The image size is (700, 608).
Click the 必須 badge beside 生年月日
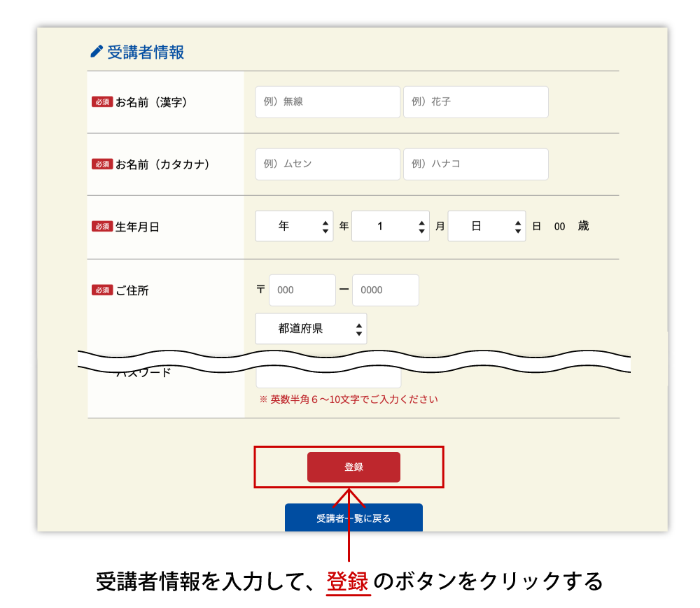click(102, 226)
